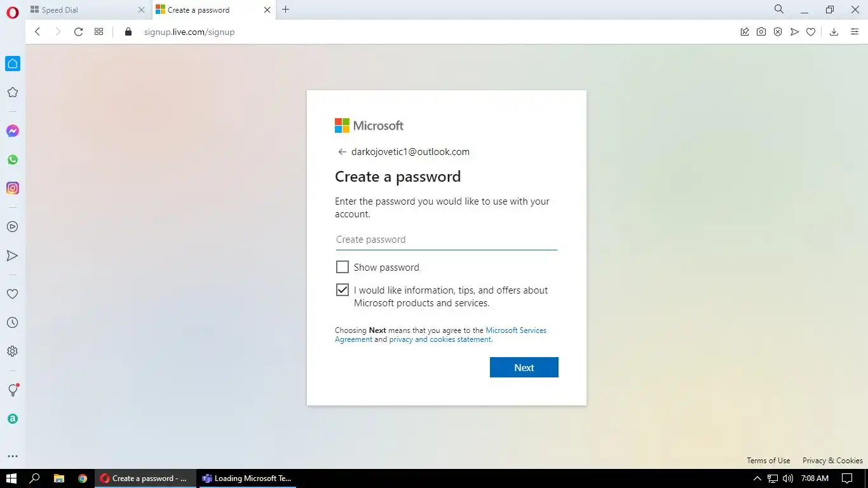Open the Speed Dial grid button
This screenshot has width=868, height=488.
click(98, 32)
